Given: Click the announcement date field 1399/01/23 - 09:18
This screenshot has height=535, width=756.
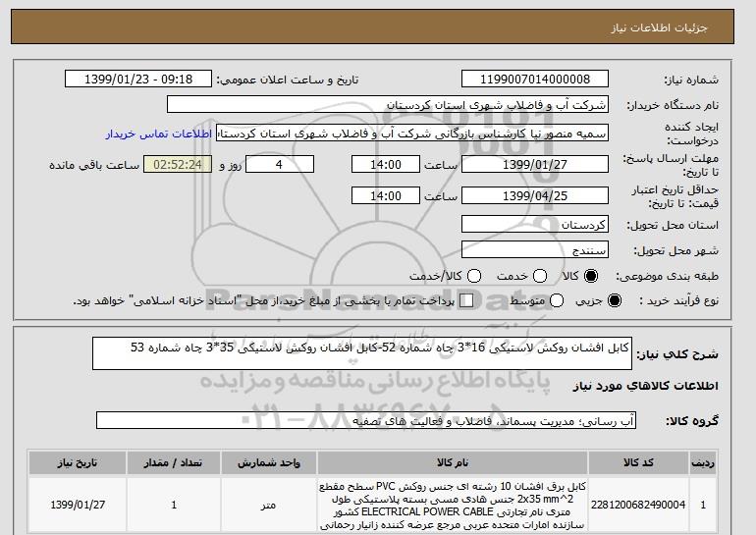Looking at the screenshot, I should pyautogui.click(x=138, y=80).
